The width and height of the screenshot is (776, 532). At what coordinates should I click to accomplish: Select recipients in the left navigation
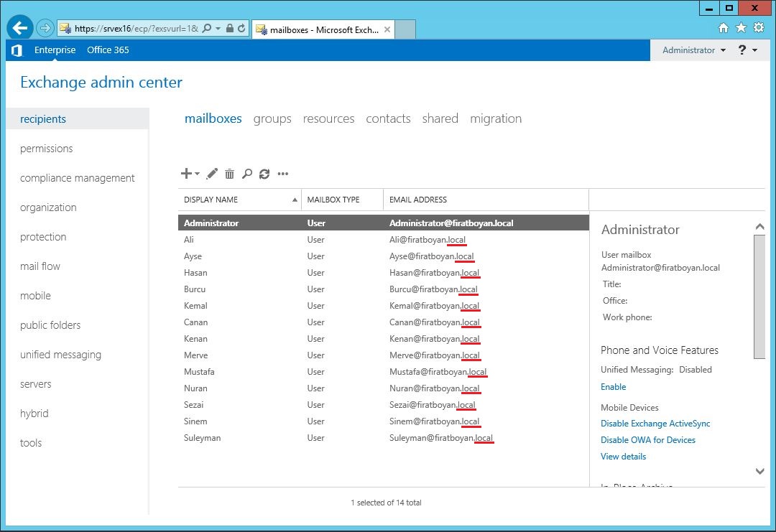pos(77,118)
